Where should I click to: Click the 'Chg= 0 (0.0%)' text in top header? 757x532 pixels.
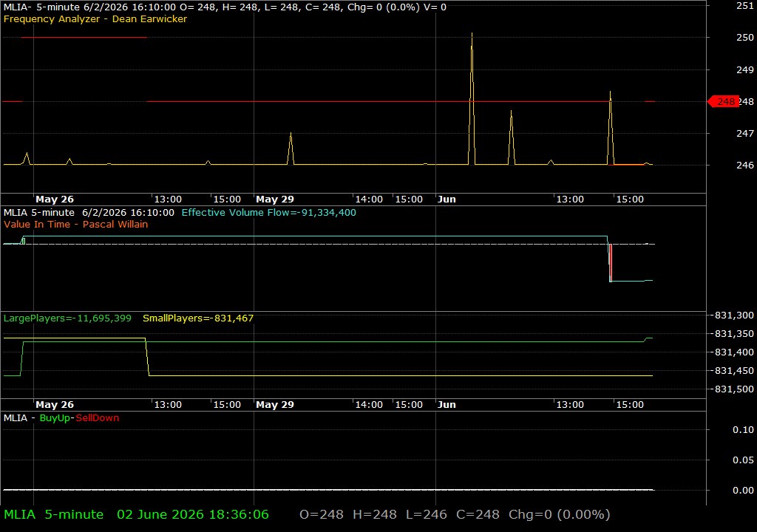pyautogui.click(x=384, y=7)
